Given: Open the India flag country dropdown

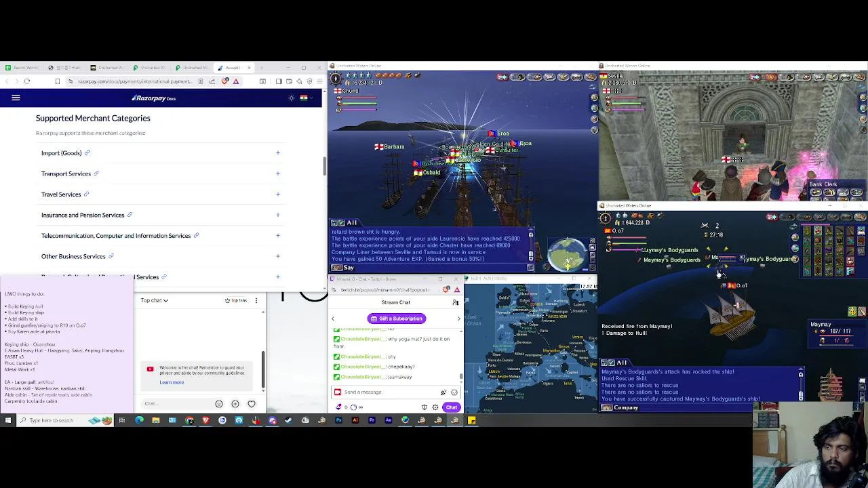Looking at the screenshot, I should tap(305, 98).
